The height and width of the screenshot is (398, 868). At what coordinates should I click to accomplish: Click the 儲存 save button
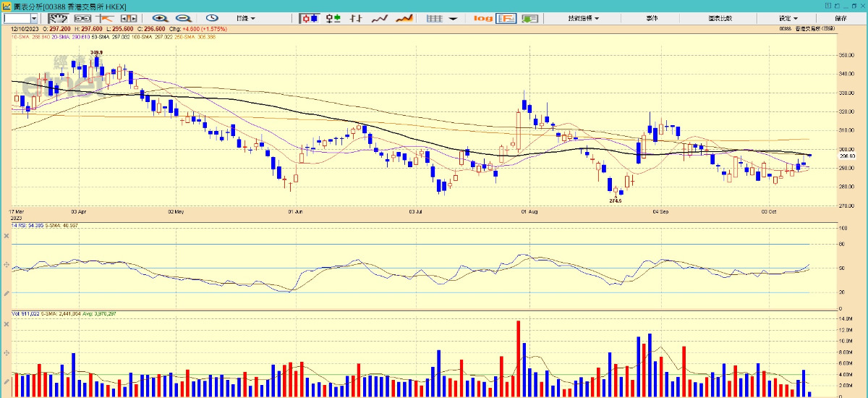tap(841, 18)
